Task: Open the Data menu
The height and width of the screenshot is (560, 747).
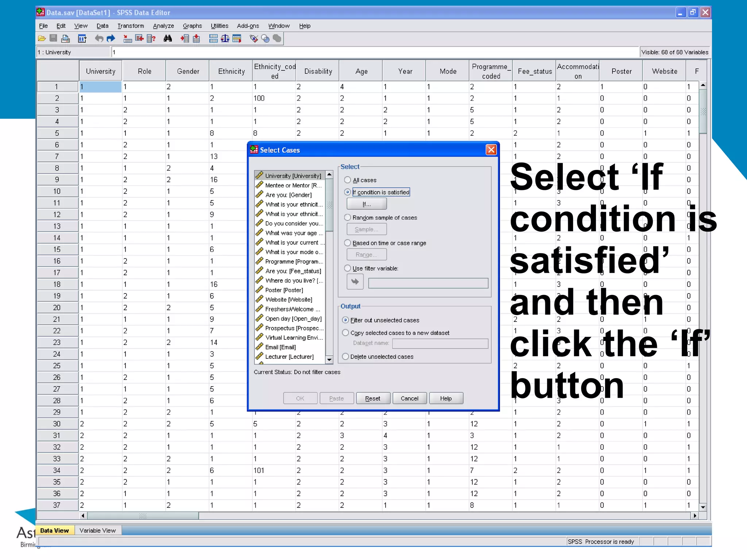Action: coord(102,26)
